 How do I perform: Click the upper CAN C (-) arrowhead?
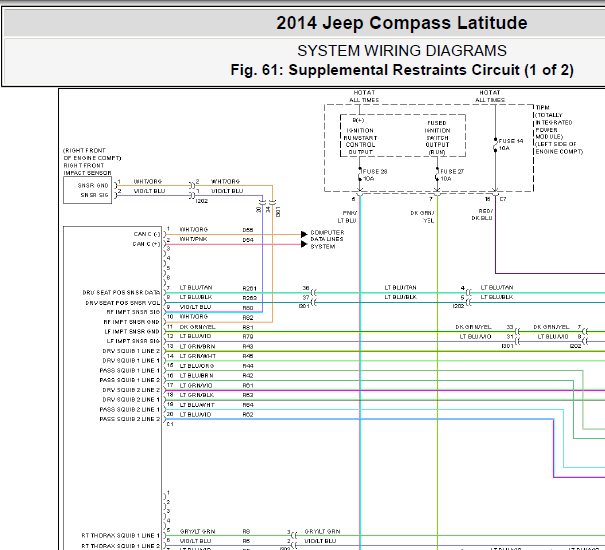[304, 234]
